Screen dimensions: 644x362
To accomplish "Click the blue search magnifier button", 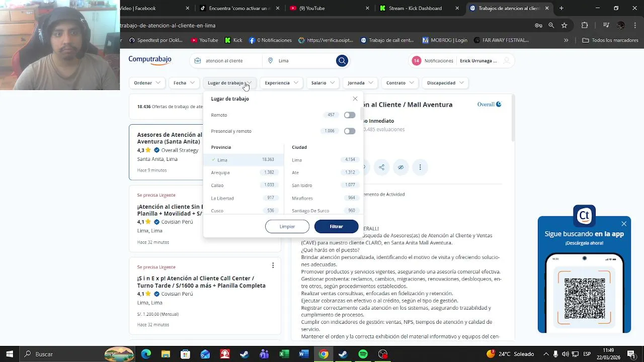I will pyautogui.click(x=342, y=61).
